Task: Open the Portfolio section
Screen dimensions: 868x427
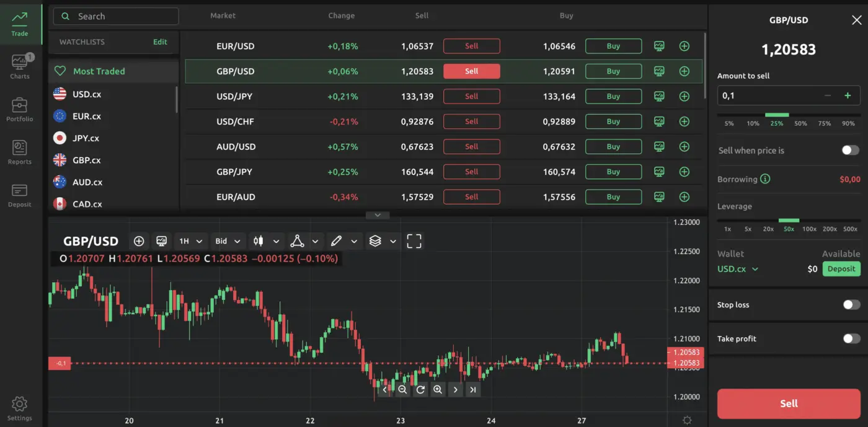Action: [20, 110]
